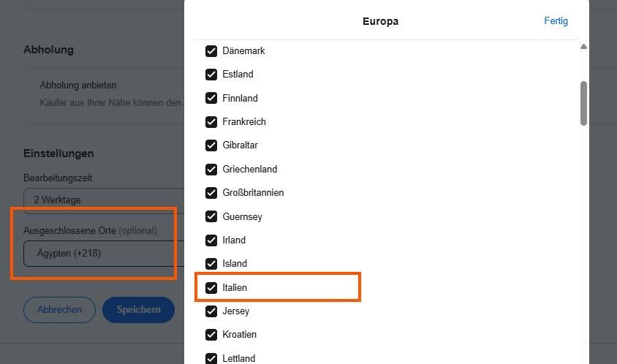
Task: Uncheck the Lettland checkbox
Action: coord(211,358)
